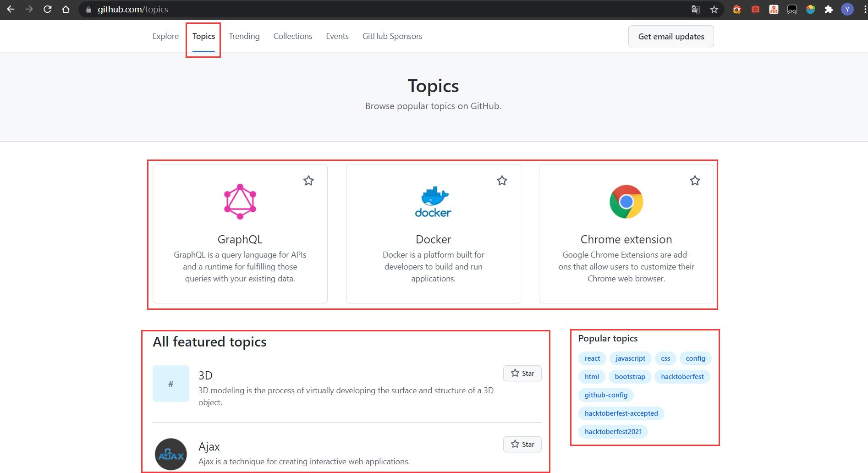Bookmark page with address bar star
This screenshot has height=473, width=868.
tap(714, 9)
